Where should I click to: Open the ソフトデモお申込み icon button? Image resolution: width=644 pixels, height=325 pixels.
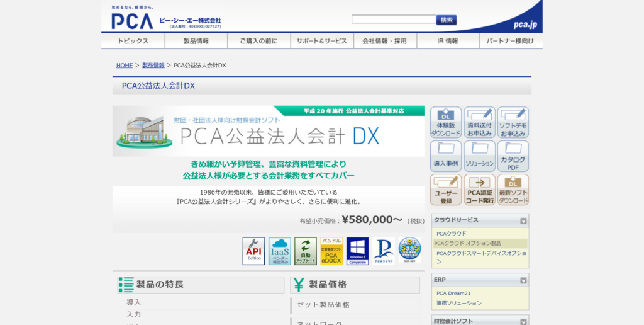513,123
